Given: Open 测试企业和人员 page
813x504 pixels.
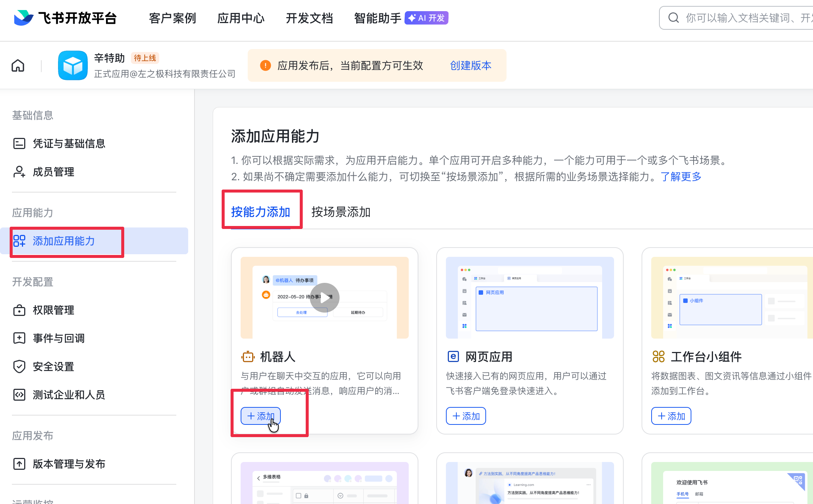Looking at the screenshot, I should tap(69, 395).
